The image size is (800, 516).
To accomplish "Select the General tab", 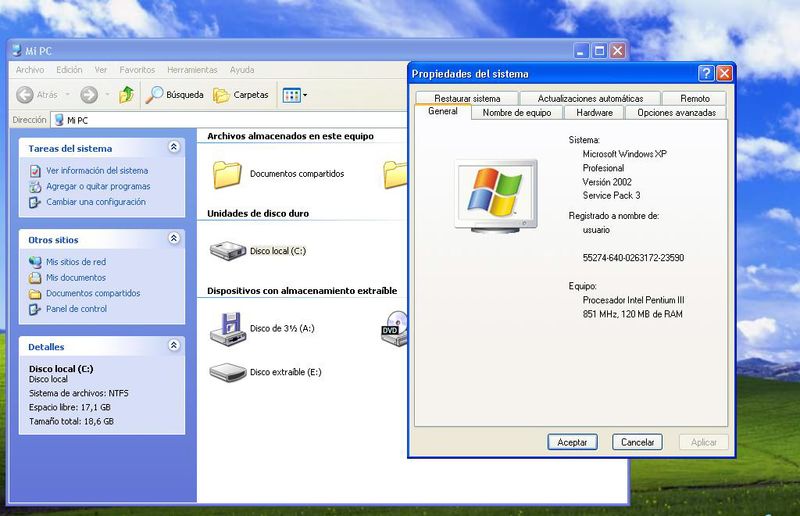I will pos(442,111).
